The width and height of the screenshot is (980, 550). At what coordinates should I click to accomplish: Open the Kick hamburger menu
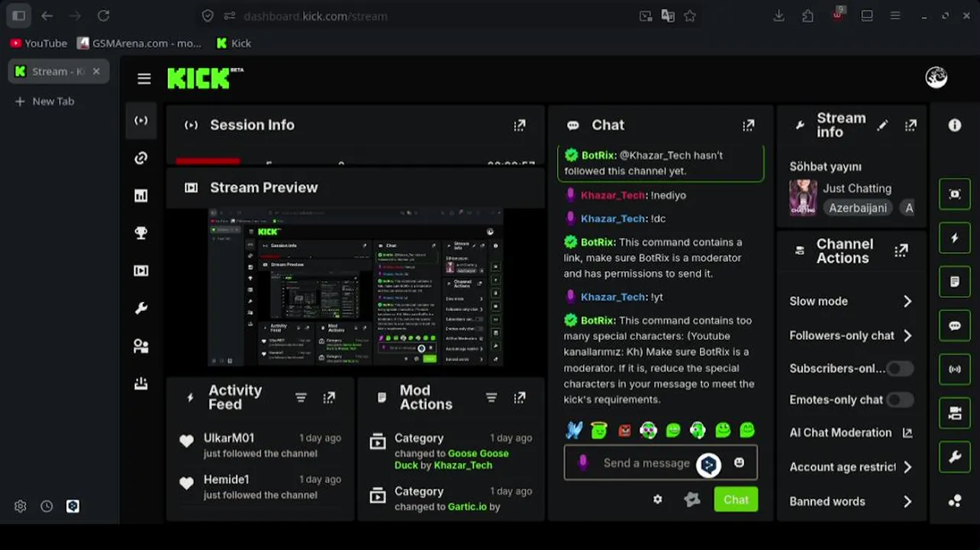[144, 79]
